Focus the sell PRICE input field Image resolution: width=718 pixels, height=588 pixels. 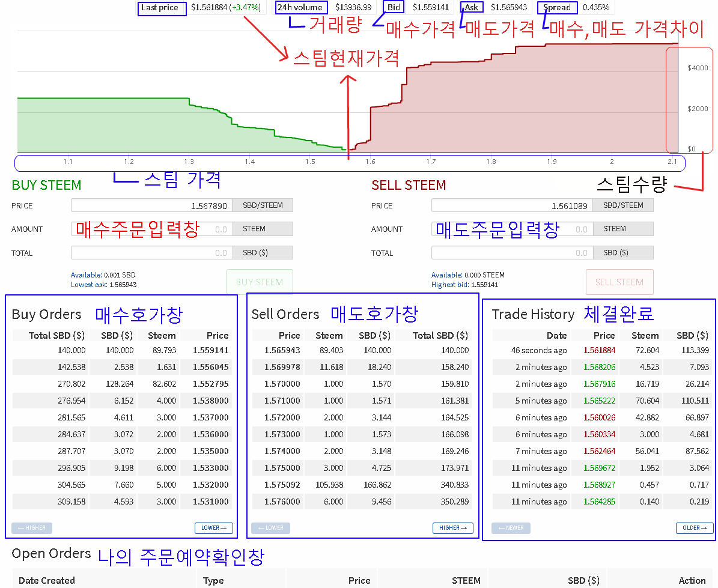512,205
